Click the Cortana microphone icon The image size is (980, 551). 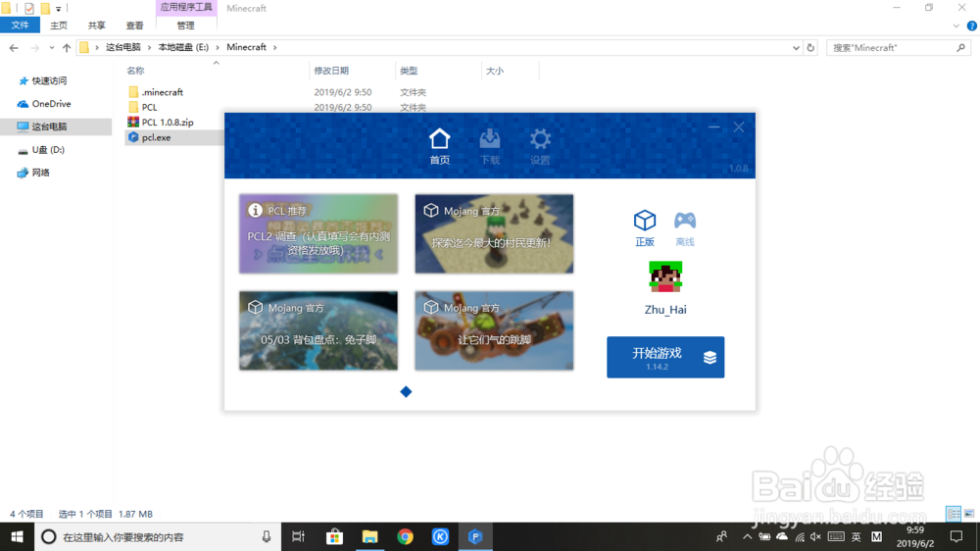pos(267,536)
